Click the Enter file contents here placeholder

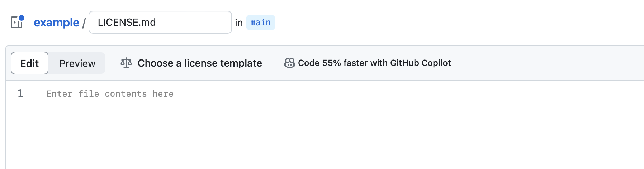click(x=110, y=94)
